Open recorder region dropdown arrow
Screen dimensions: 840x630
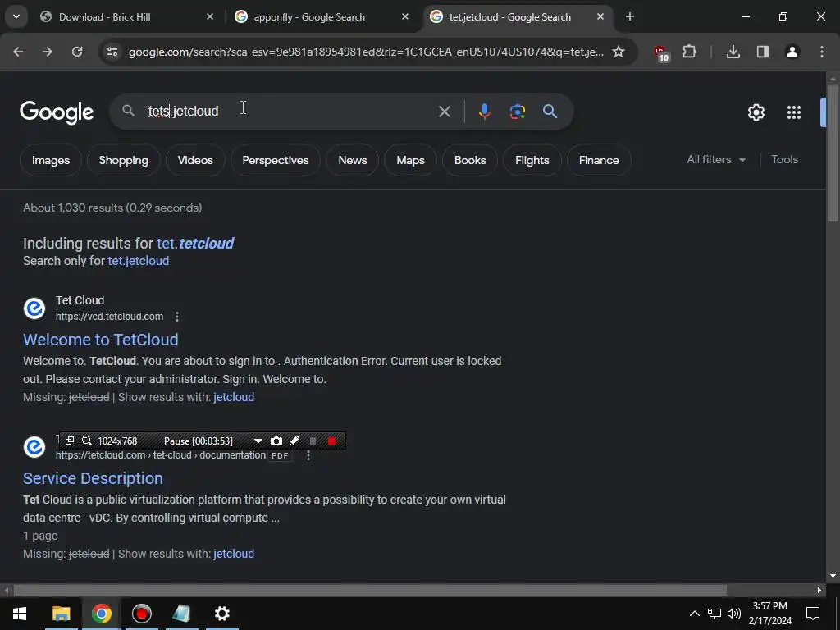258,441
